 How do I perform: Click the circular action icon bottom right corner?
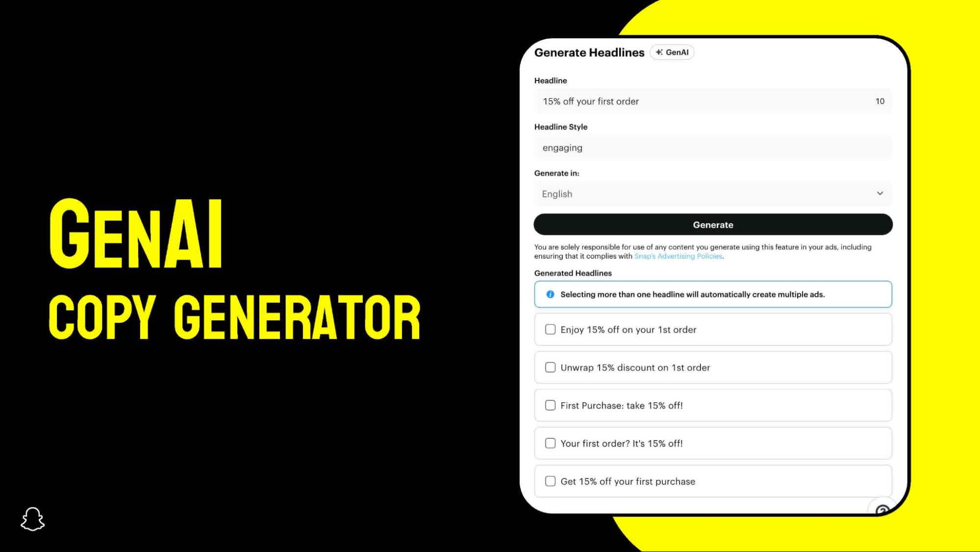pyautogui.click(x=882, y=509)
